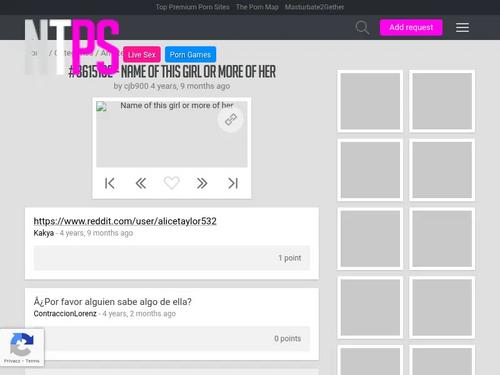
Task: Open first sidebar thumbnail in top row
Action: pos(370,101)
